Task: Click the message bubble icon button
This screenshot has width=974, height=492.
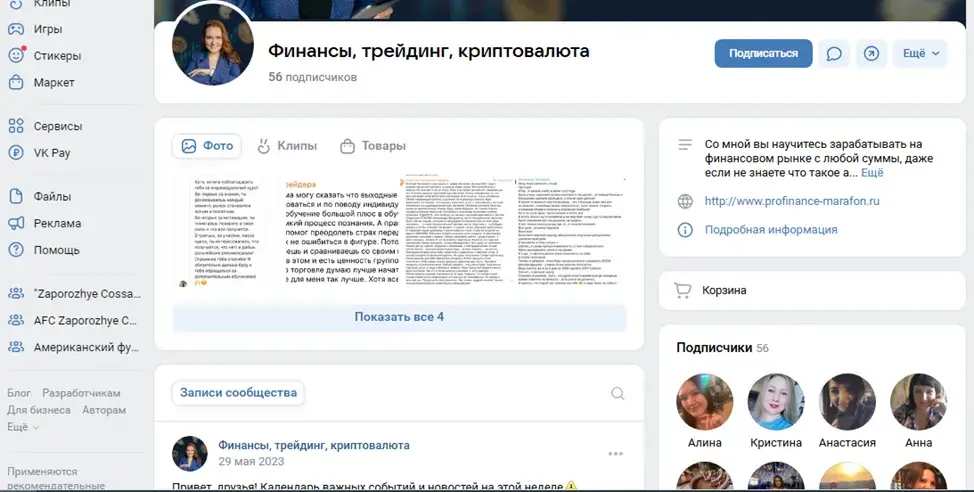Action: tap(834, 53)
